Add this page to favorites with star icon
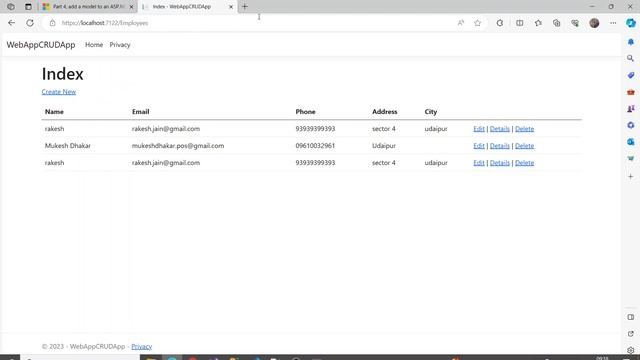The height and width of the screenshot is (360, 640). point(478,23)
